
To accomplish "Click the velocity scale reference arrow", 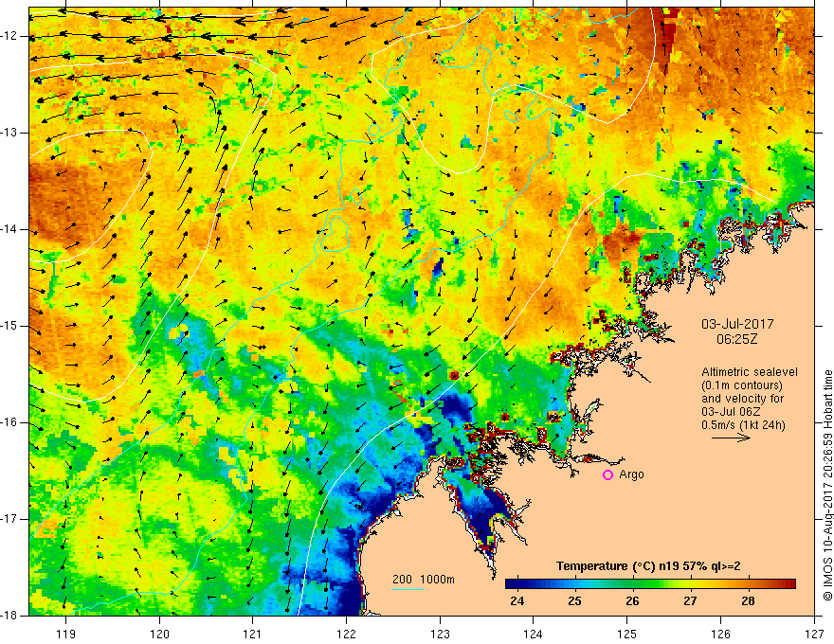I will pyautogui.click(x=731, y=438).
